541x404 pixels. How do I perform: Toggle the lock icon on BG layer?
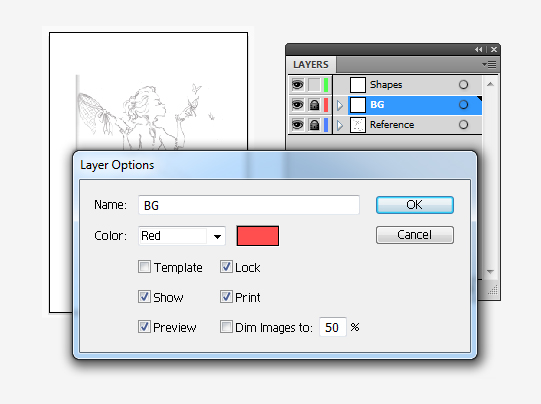314,105
